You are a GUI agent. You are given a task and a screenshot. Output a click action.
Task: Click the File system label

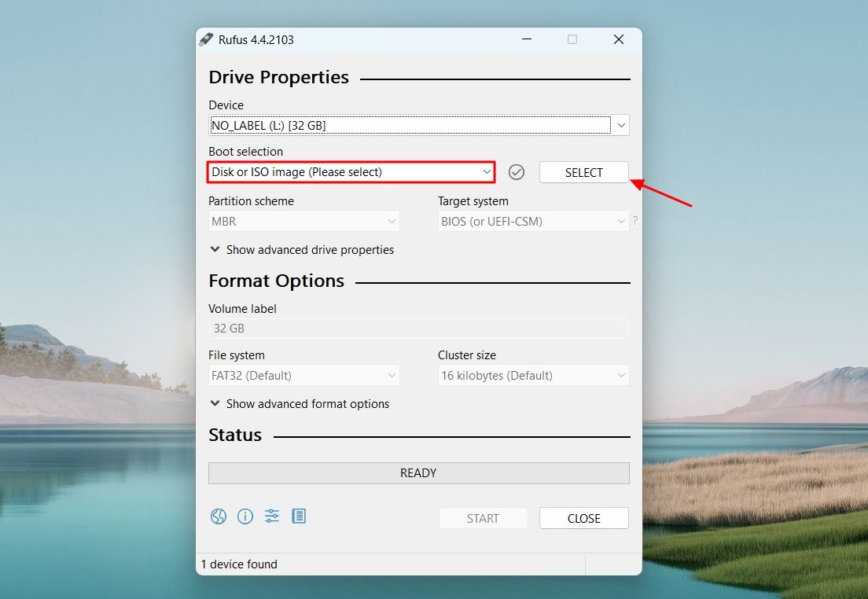[x=237, y=355]
